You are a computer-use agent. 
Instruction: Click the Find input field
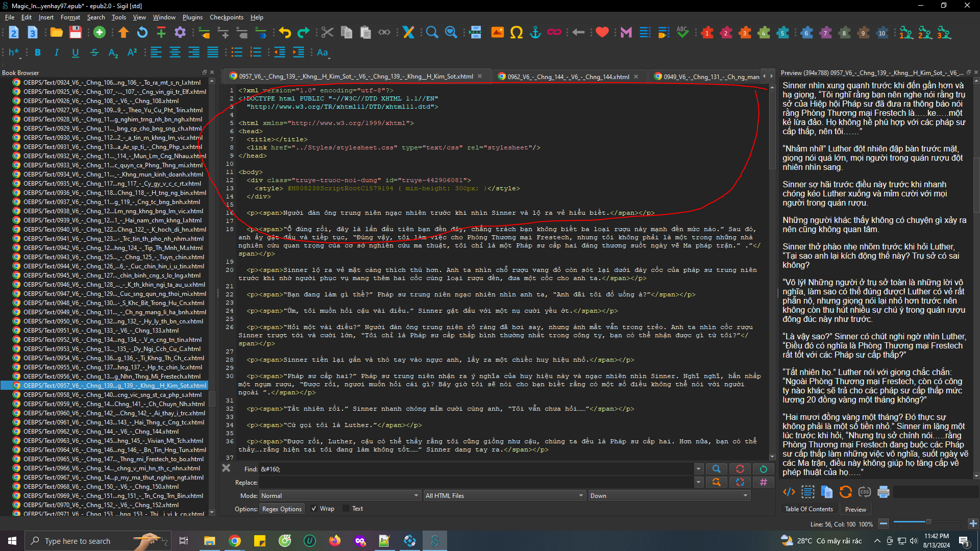[476, 469]
